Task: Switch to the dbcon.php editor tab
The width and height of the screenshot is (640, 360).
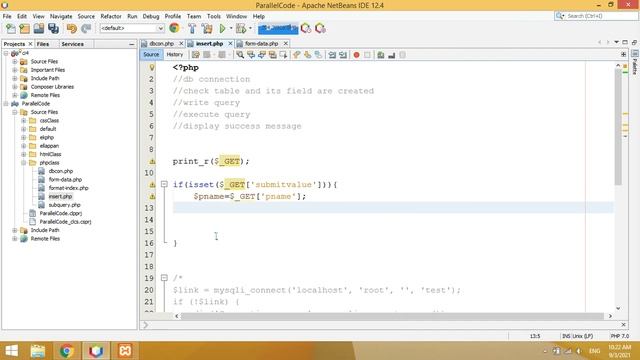Action: pos(161,43)
